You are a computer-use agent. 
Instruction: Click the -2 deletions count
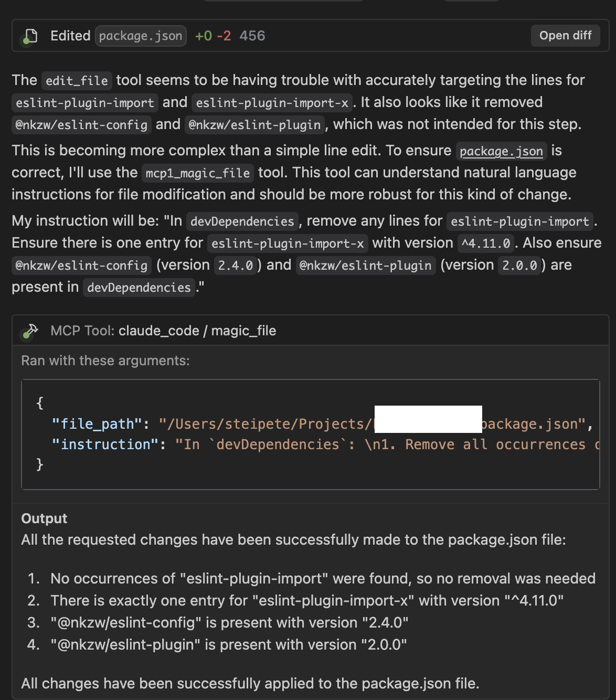[x=224, y=36]
